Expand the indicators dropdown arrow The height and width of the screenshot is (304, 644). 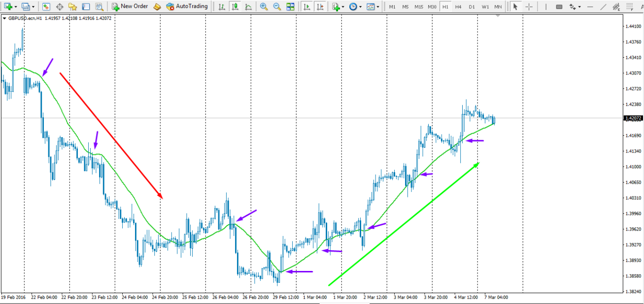(343, 7)
